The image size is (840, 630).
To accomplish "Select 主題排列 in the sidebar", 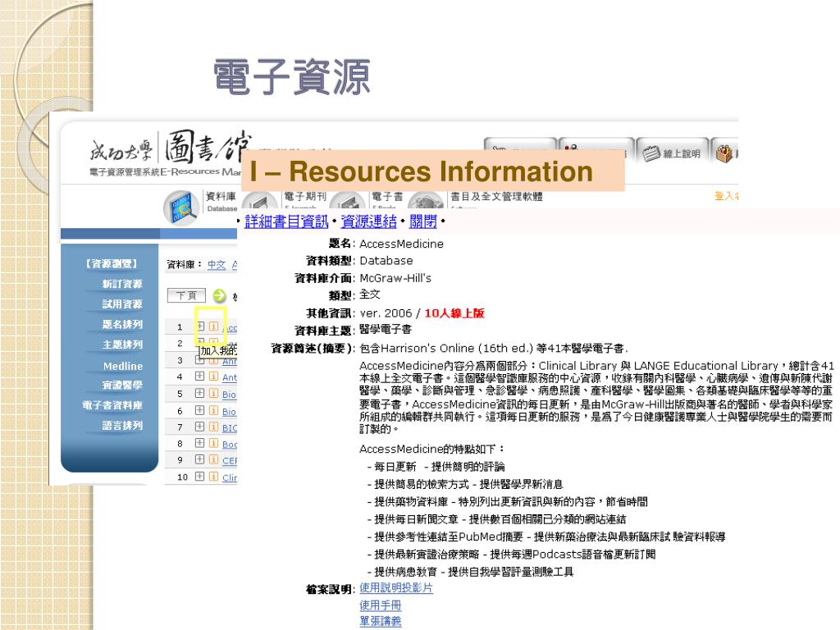I will [122, 345].
